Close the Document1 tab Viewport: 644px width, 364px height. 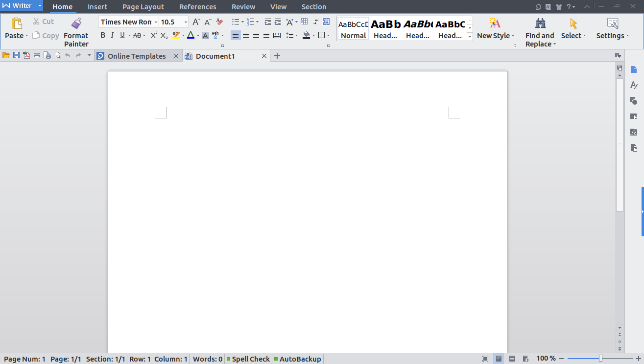(264, 56)
